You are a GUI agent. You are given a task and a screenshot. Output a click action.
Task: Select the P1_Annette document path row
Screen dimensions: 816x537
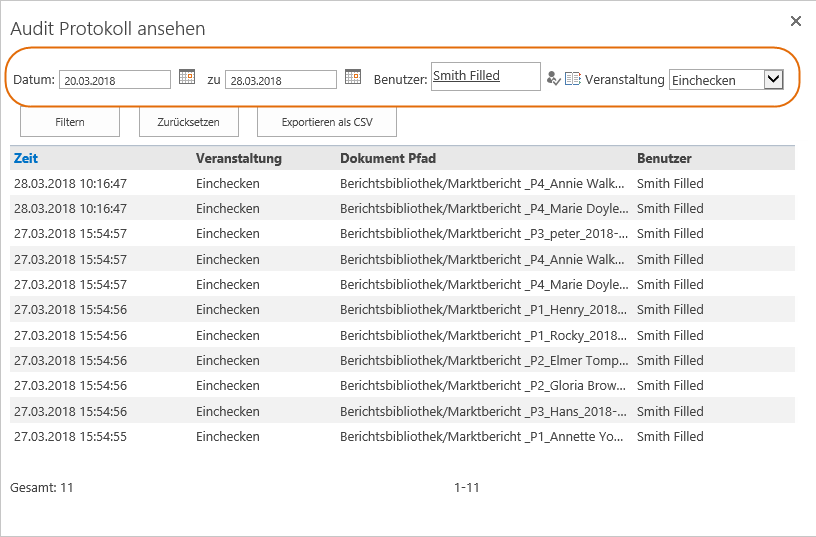click(402, 437)
